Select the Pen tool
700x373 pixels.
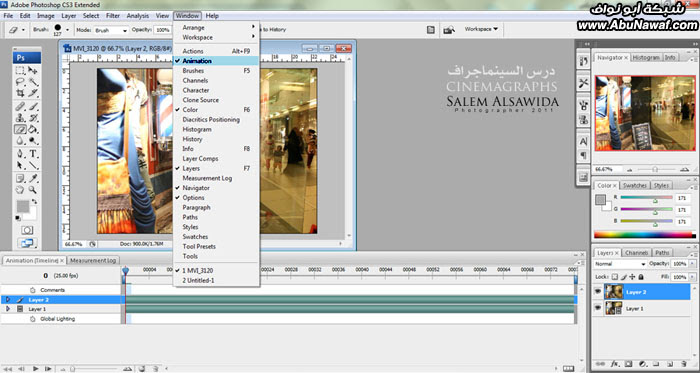[21, 154]
